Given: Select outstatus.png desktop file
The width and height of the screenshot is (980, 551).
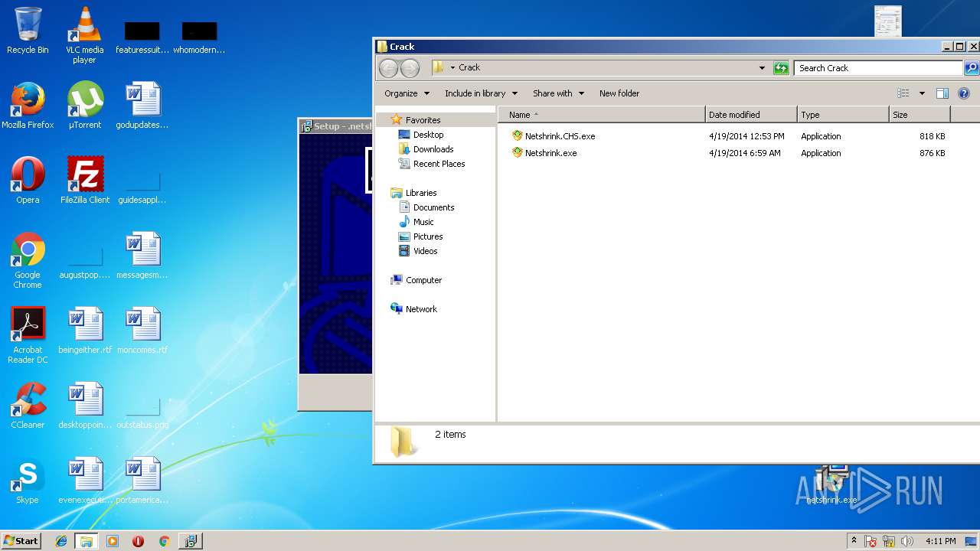Looking at the screenshot, I should click(142, 413).
